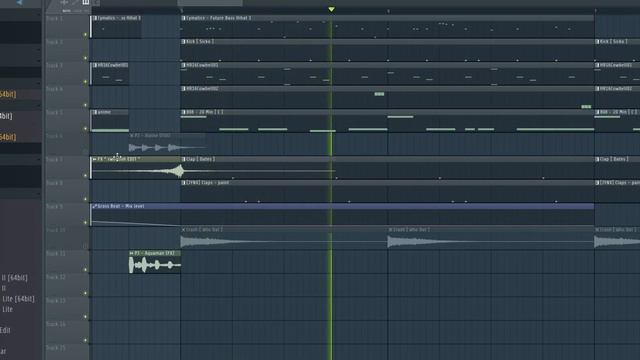Select the Gross Beat - Mix level automation clip title
This screenshot has height=360, width=640.
(120, 206)
